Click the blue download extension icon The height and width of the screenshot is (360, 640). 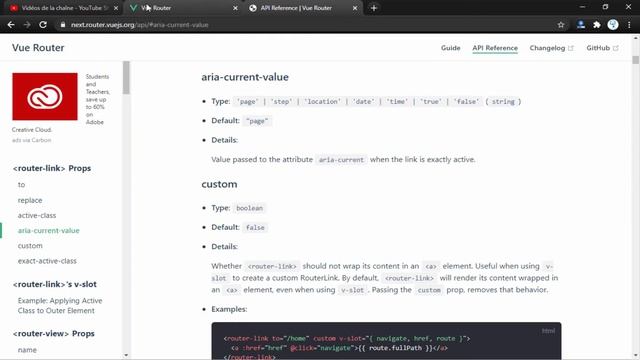pos(580,25)
